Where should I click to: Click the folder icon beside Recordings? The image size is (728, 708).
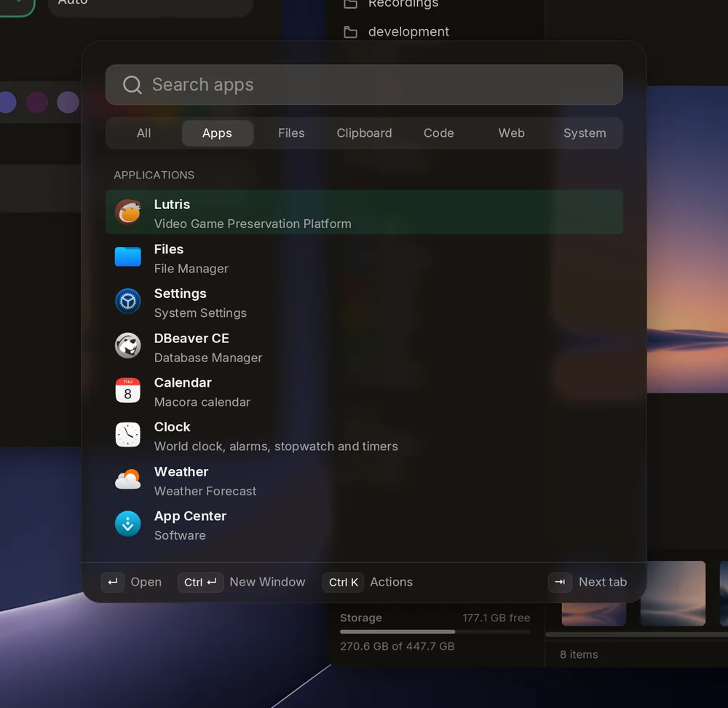(351, 4)
